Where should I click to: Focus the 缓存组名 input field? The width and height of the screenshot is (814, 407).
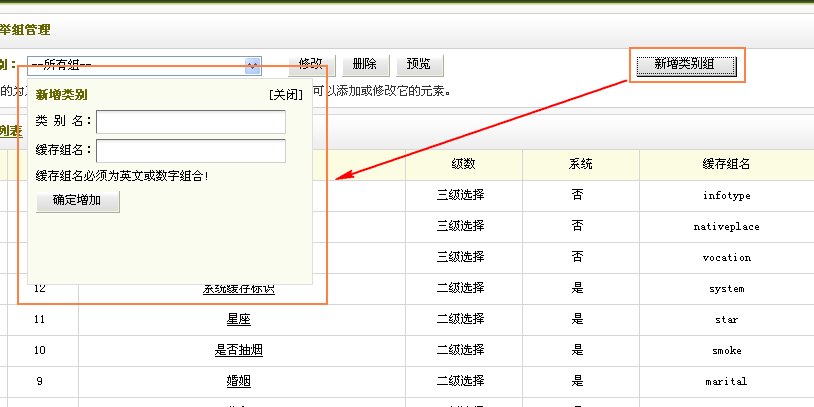click(x=191, y=151)
